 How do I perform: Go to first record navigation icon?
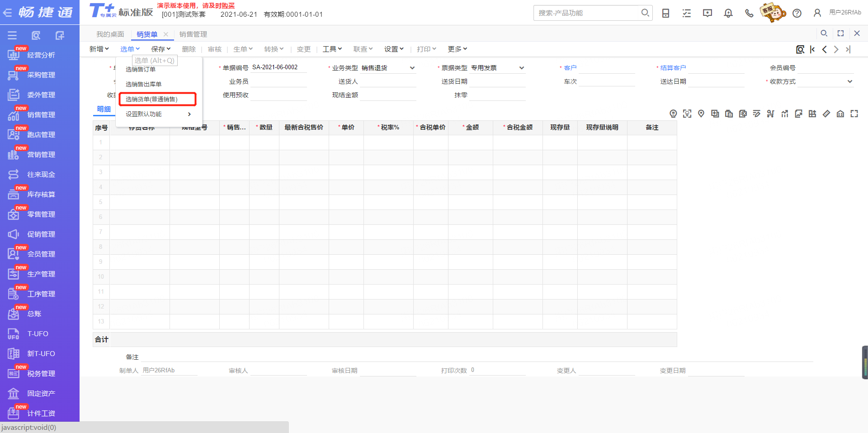coord(812,49)
